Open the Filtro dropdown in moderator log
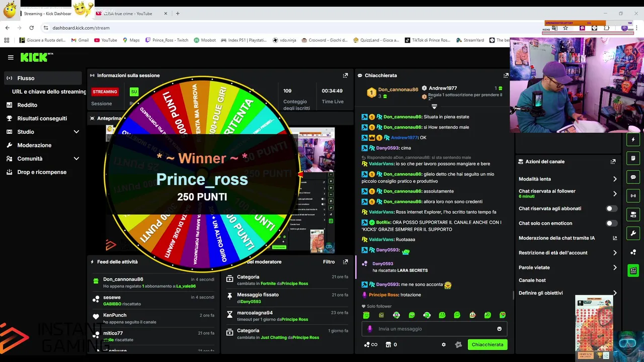The width and height of the screenshot is (644, 362). [x=329, y=262]
